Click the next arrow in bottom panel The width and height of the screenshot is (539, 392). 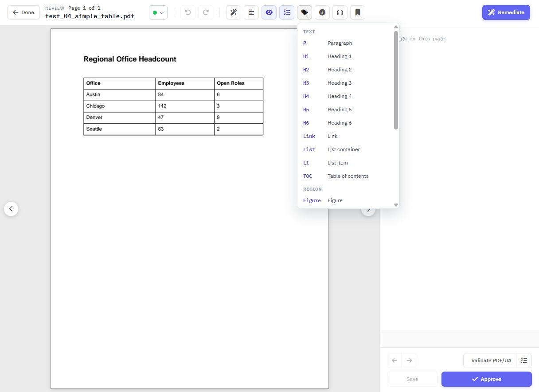(x=410, y=361)
